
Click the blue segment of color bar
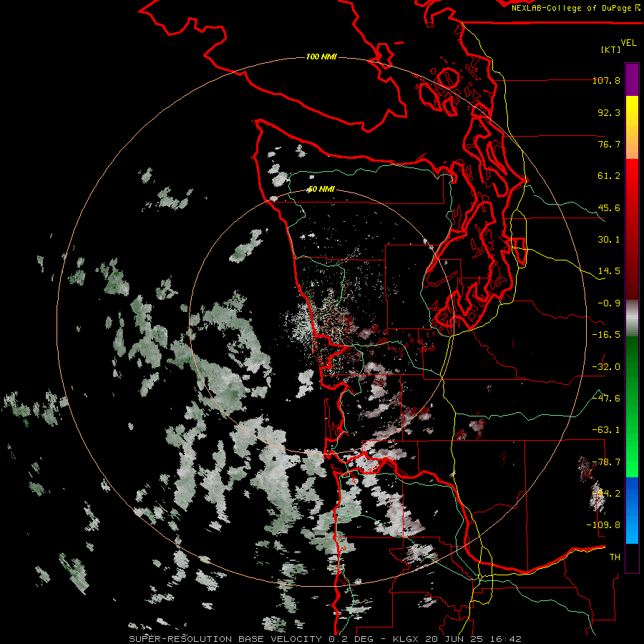pos(632,510)
